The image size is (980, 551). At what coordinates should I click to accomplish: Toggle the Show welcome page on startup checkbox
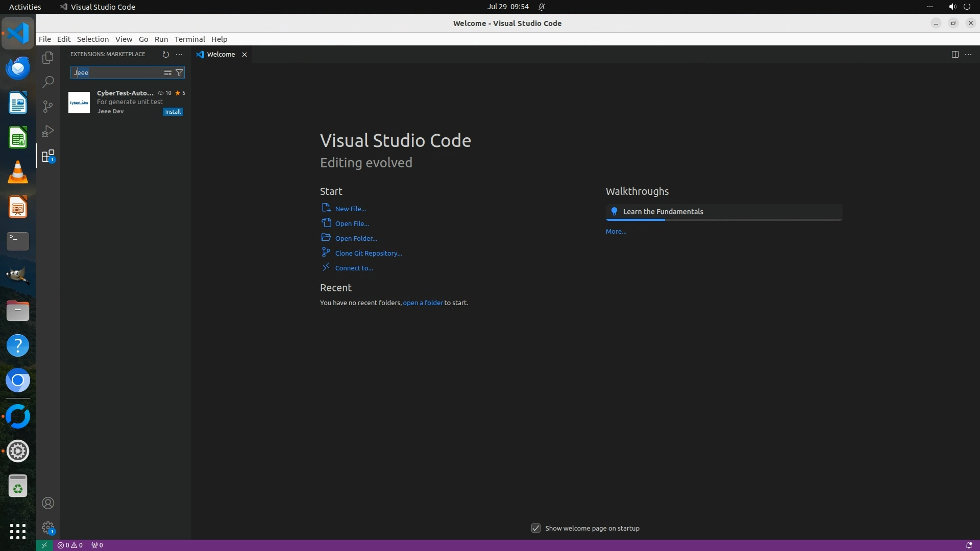pyautogui.click(x=536, y=528)
